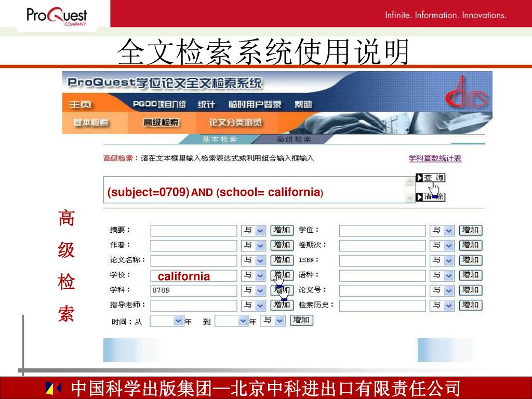
Task: Open the 论文号 row operator dropdown
Action: (x=442, y=290)
